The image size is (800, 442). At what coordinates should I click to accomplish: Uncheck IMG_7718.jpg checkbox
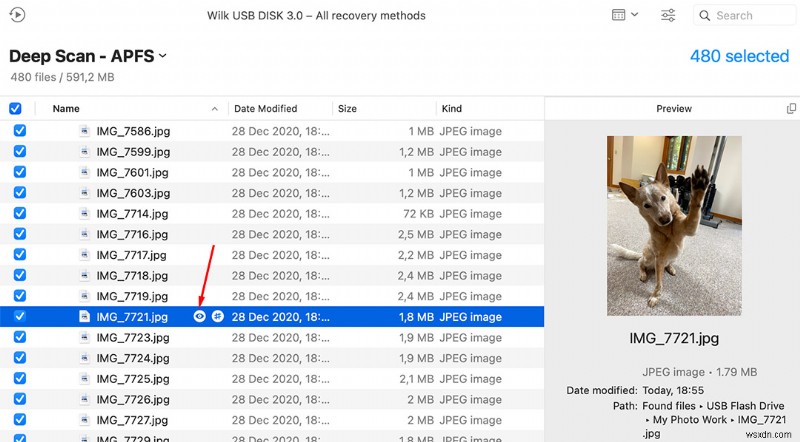[x=20, y=275]
